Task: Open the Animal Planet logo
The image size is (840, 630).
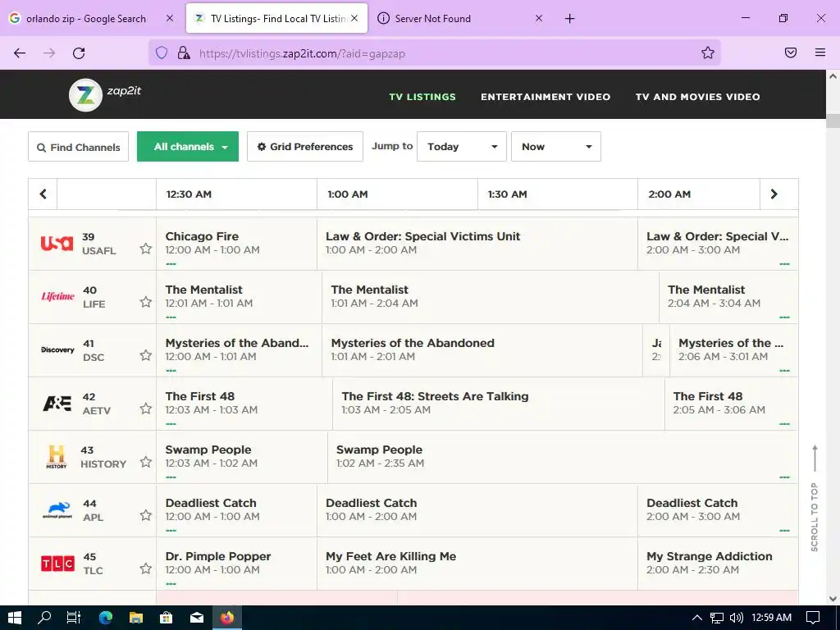Action: point(57,509)
